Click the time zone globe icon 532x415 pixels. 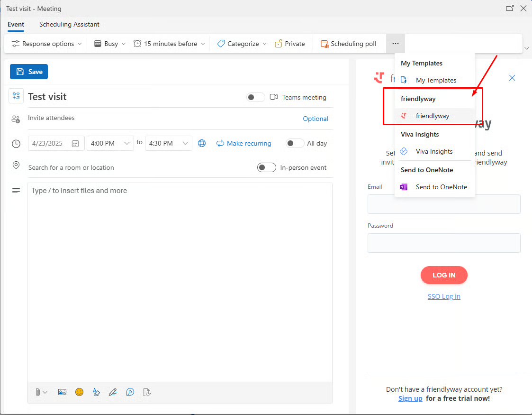[202, 143]
